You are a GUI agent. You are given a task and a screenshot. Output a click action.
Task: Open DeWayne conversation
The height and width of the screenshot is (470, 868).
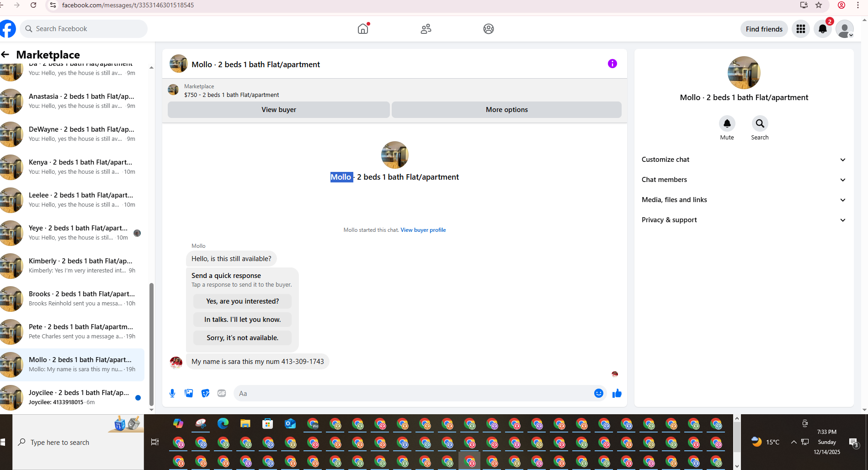pyautogui.click(x=72, y=134)
